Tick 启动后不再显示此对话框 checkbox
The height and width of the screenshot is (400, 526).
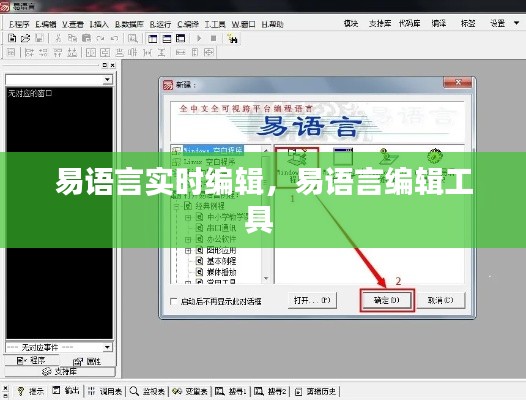(x=173, y=301)
